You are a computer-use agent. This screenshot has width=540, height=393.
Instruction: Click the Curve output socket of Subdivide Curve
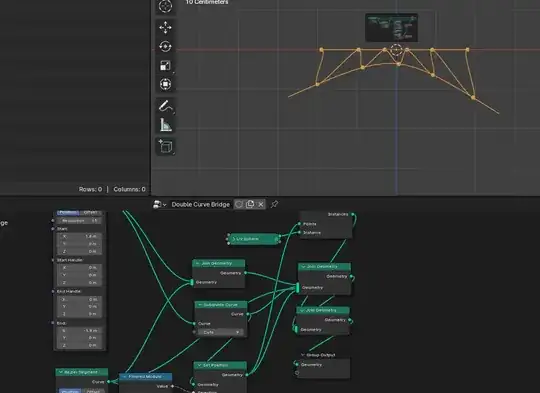248,314
